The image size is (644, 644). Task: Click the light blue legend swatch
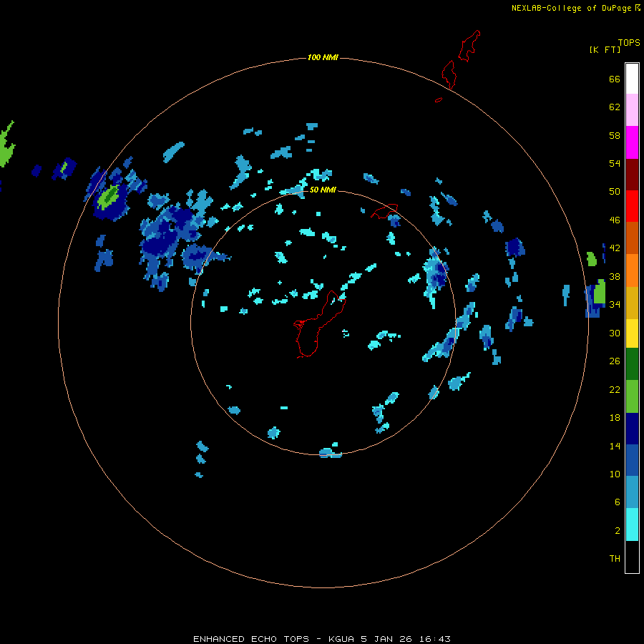(632, 492)
